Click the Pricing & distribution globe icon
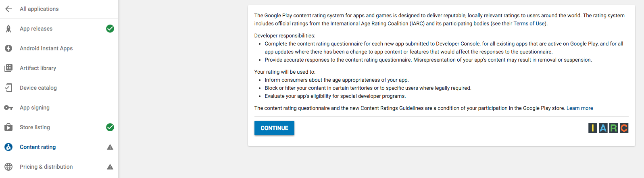 coord(8,167)
